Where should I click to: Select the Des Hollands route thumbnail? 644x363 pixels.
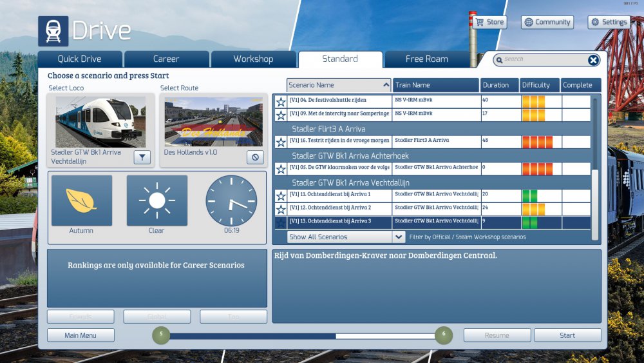(x=214, y=122)
